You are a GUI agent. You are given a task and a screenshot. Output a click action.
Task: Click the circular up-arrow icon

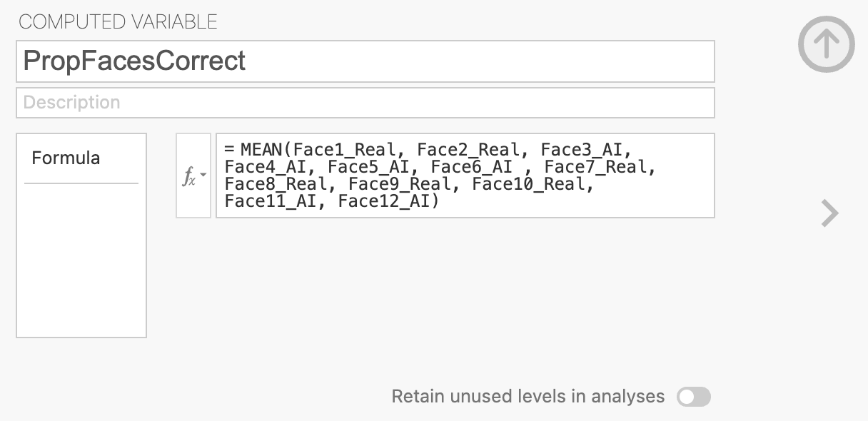(x=826, y=44)
